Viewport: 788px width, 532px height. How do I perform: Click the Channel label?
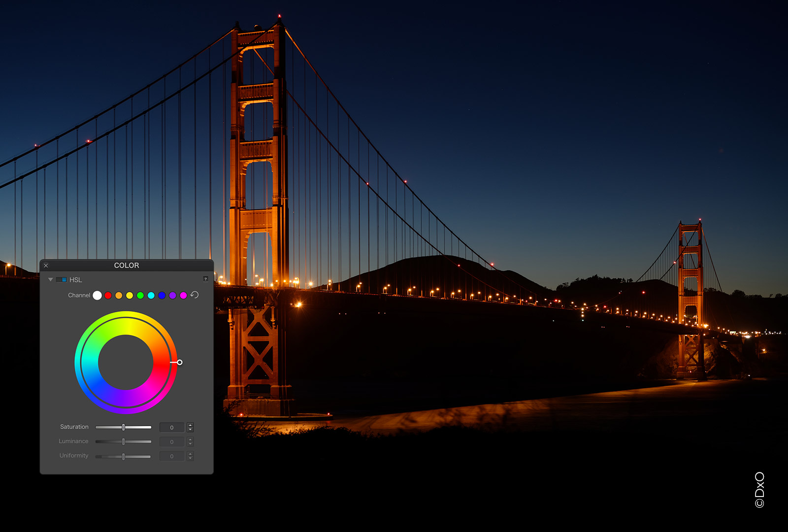(x=79, y=295)
